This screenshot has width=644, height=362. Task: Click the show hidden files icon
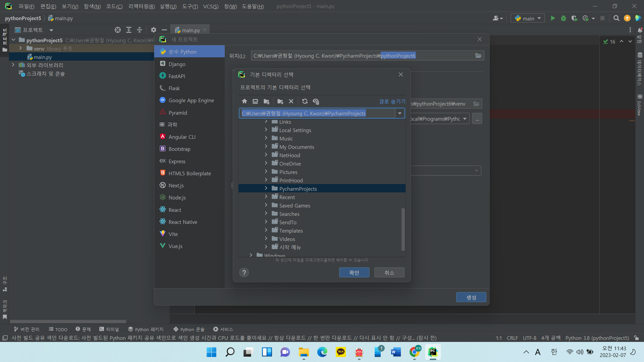click(x=316, y=101)
